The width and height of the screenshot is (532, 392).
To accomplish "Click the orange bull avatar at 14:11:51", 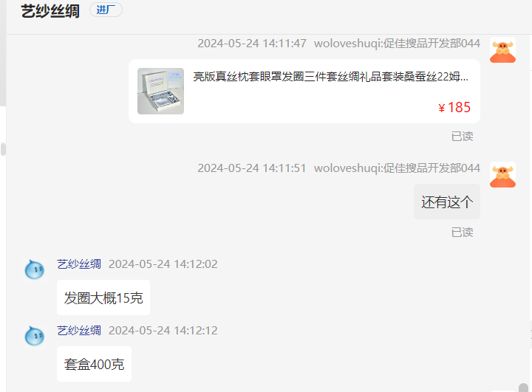I will (502, 175).
